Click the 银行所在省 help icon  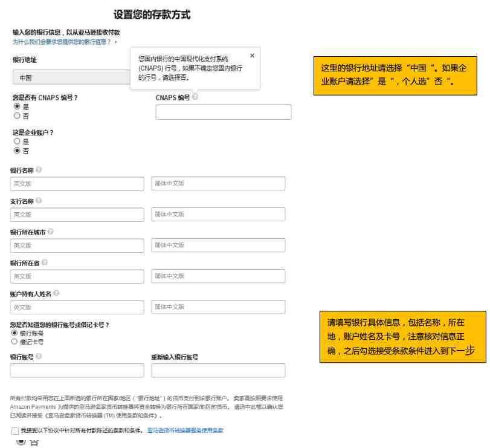[x=44, y=262]
